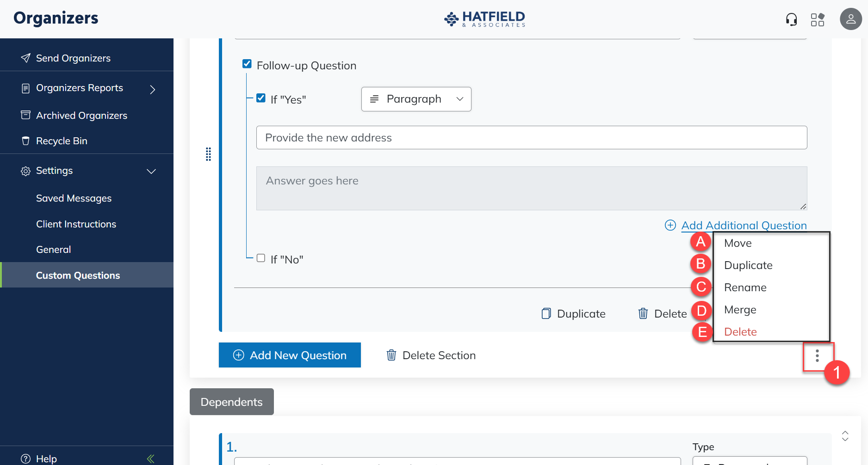
Task: Click the headset support icon
Action: [x=791, y=19]
